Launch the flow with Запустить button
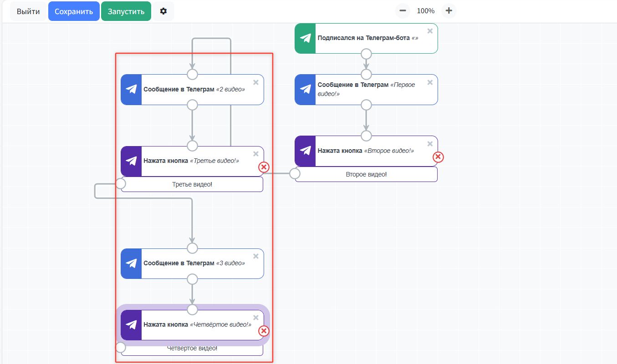This screenshot has width=617, height=364. coord(126,11)
